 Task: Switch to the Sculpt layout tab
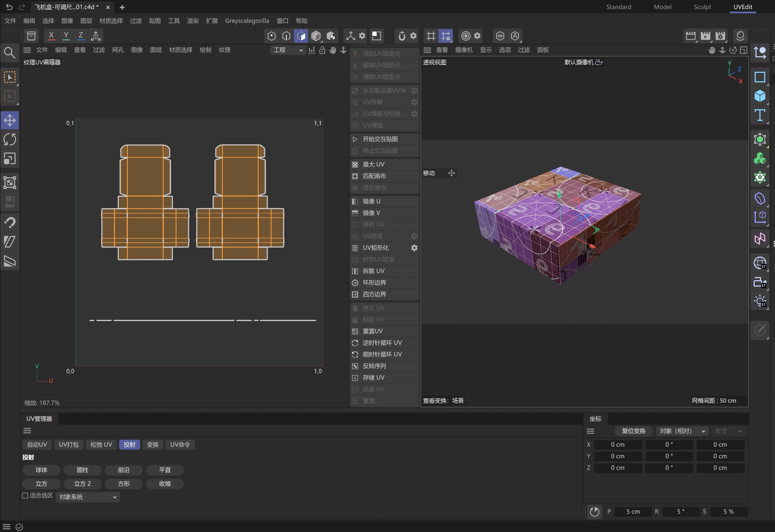(x=702, y=7)
